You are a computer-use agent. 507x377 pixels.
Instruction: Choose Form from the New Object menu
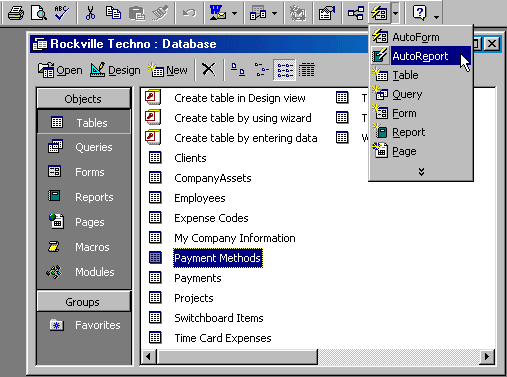coord(421,113)
